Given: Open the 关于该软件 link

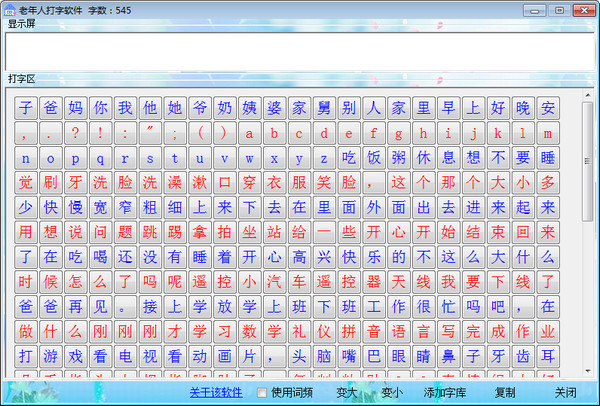Looking at the screenshot, I should (x=215, y=393).
